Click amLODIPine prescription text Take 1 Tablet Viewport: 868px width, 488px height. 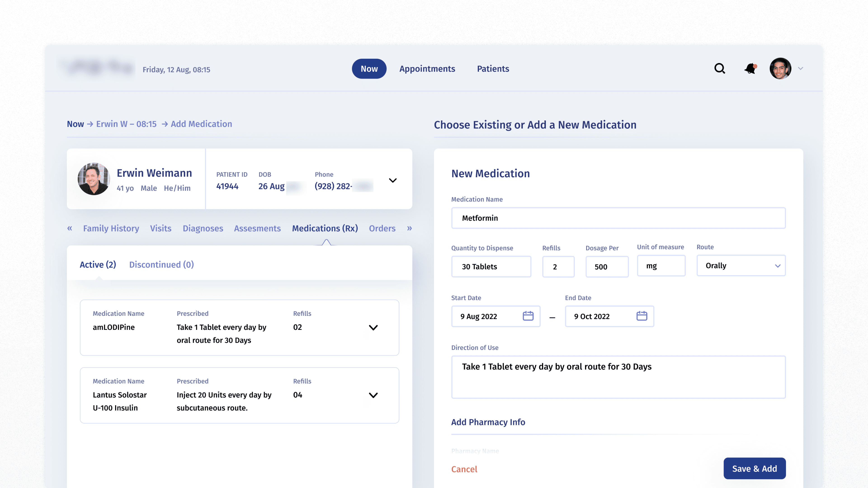tap(221, 334)
